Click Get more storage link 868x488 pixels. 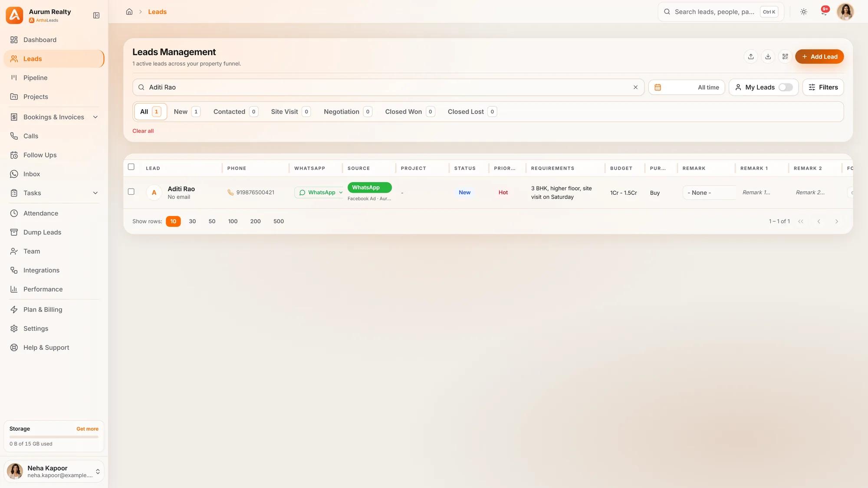tap(87, 429)
